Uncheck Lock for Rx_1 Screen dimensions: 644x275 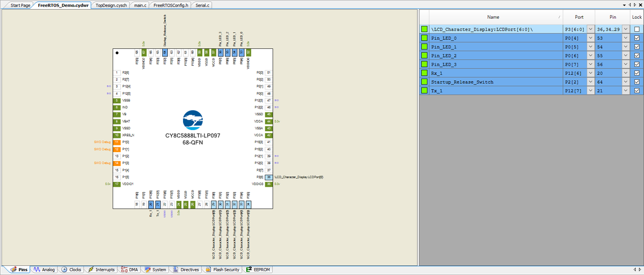coord(636,73)
